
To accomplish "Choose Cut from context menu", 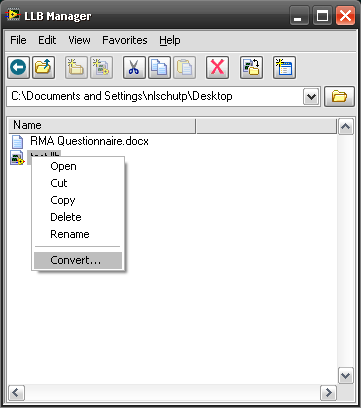I will click(77, 183).
